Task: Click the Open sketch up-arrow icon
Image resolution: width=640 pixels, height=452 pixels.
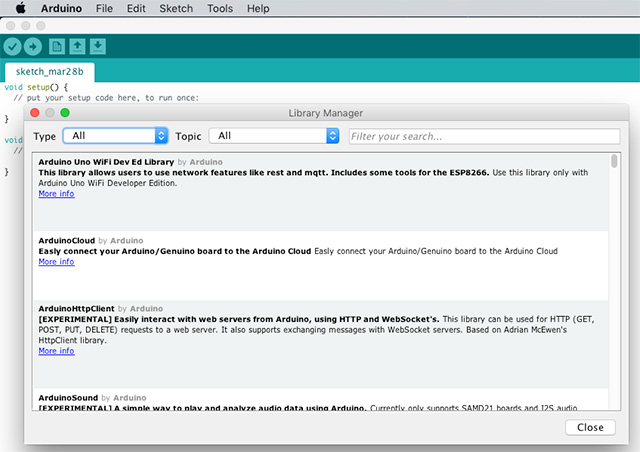Action: pos(77,47)
